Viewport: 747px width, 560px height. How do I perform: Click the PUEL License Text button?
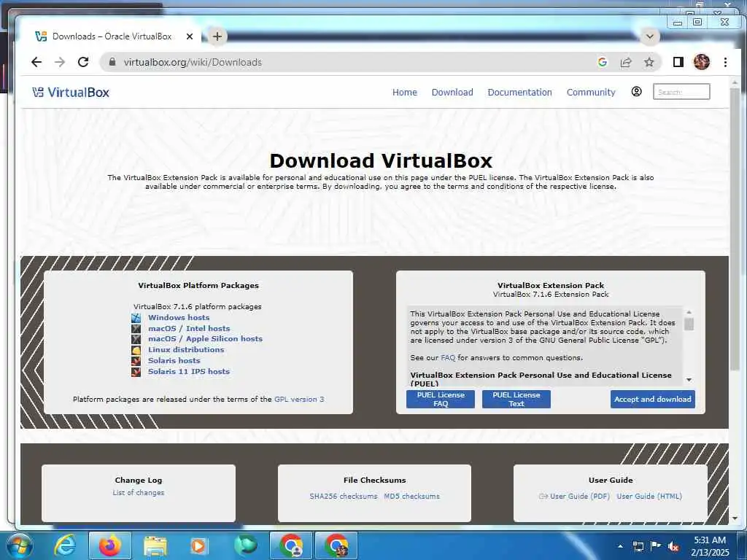pos(516,399)
